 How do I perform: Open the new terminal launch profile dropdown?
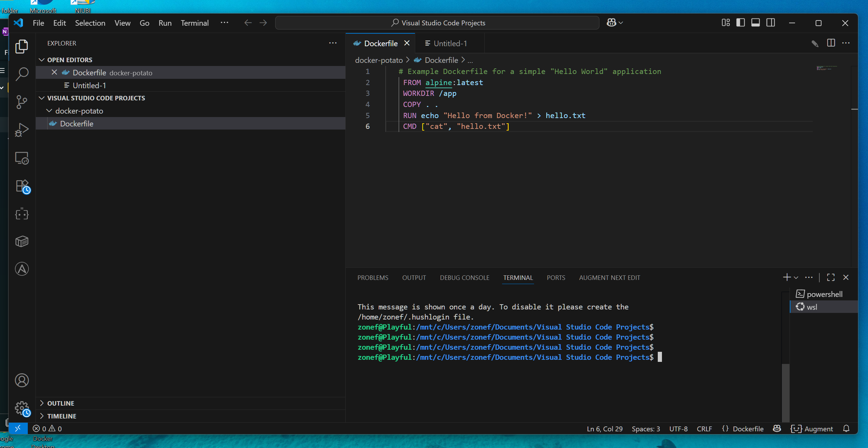click(796, 277)
